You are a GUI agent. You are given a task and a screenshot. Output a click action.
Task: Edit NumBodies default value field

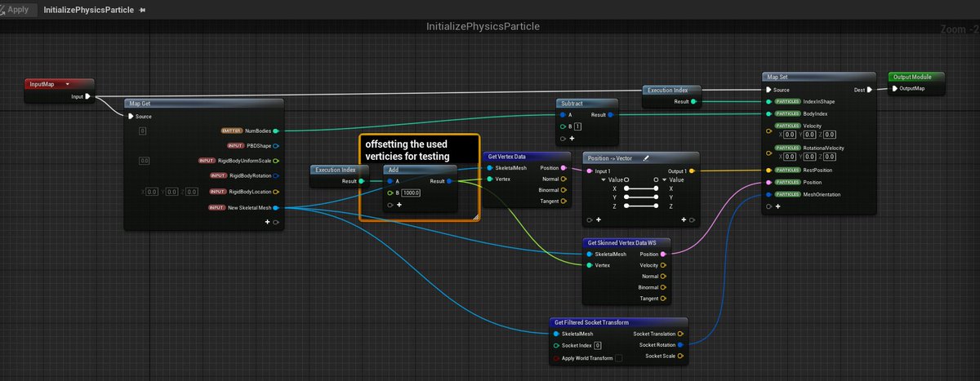click(x=142, y=131)
